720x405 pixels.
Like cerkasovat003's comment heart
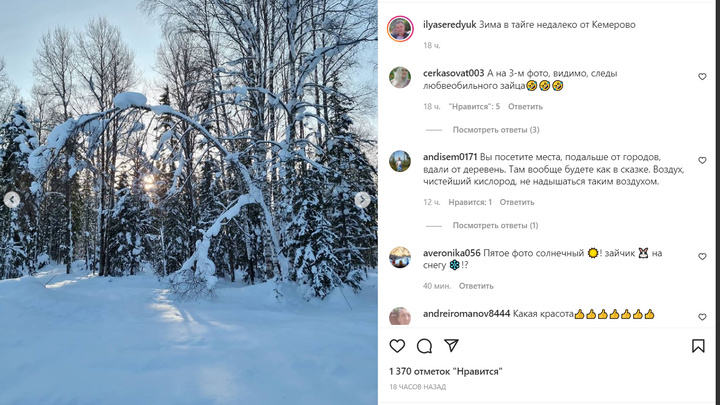pyautogui.click(x=702, y=77)
